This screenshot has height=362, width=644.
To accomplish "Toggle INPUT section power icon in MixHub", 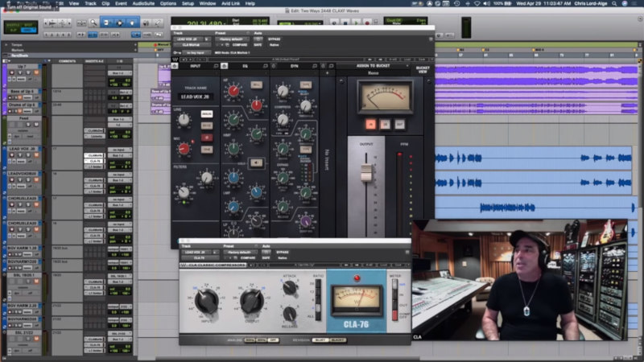I will (x=175, y=66).
